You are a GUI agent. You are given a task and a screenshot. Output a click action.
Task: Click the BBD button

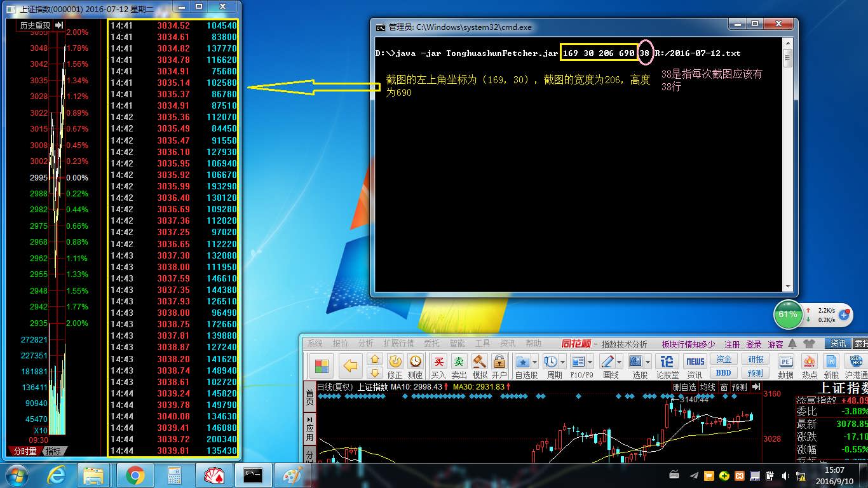click(x=723, y=373)
